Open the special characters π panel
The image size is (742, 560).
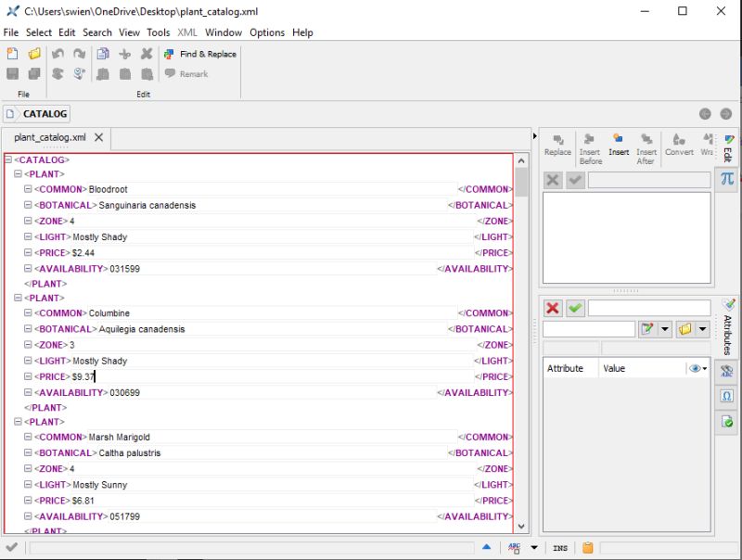click(x=728, y=180)
